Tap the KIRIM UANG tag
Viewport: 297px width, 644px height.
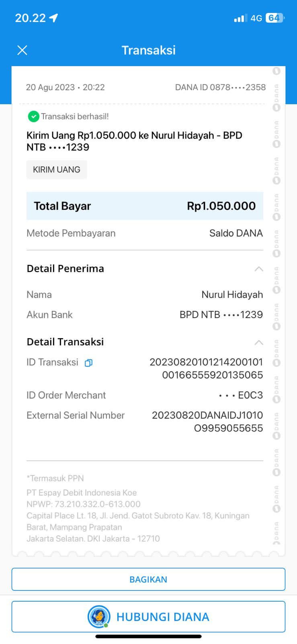[x=57, y=169]
